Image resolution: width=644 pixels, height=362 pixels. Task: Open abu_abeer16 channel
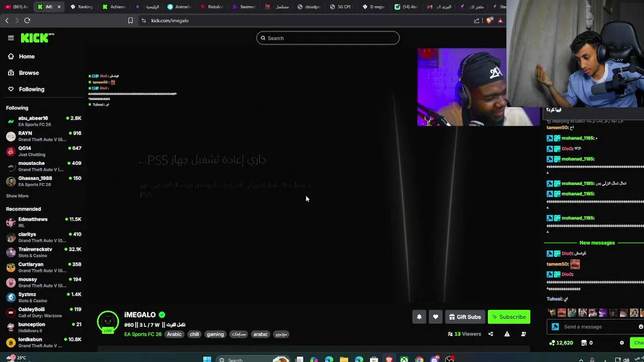pos(43,121)
